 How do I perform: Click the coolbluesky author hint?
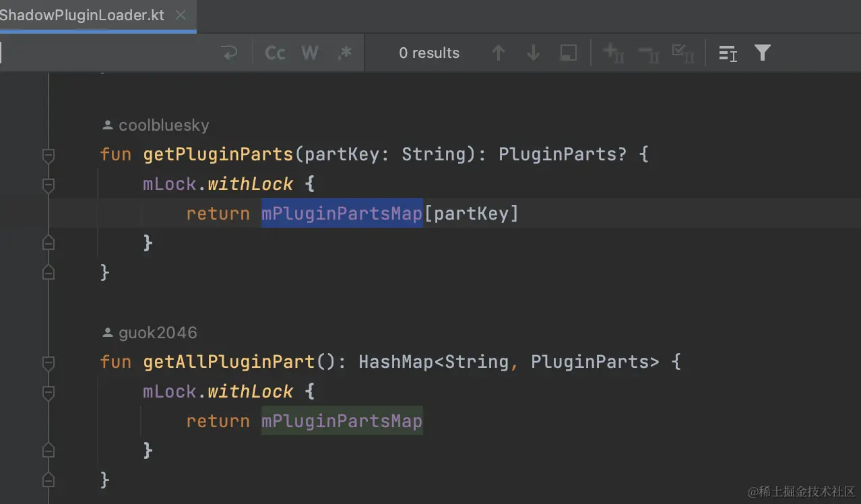pyautogui.click(x=156, y=125)
